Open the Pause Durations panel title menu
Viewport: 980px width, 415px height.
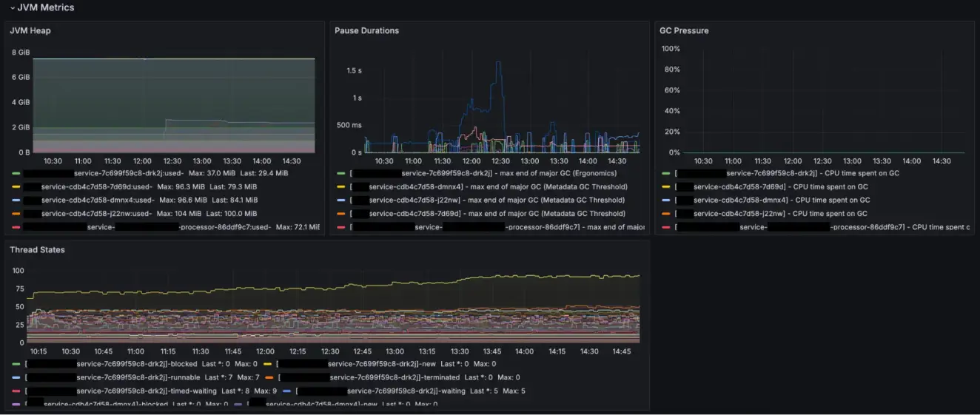[366, 30]
